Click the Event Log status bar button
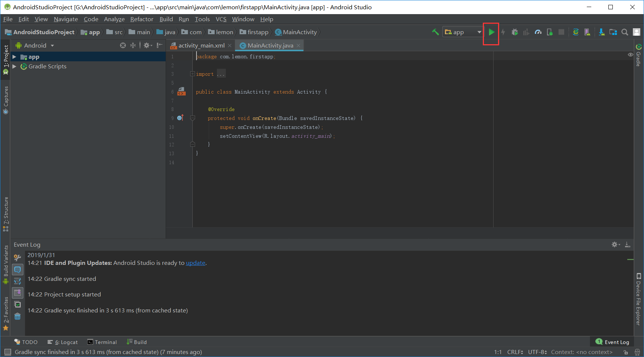 tap(612, 342)
